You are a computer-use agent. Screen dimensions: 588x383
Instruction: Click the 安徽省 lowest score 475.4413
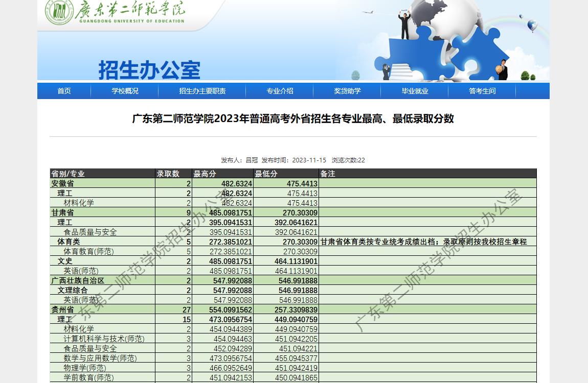[x=302, y=183]
